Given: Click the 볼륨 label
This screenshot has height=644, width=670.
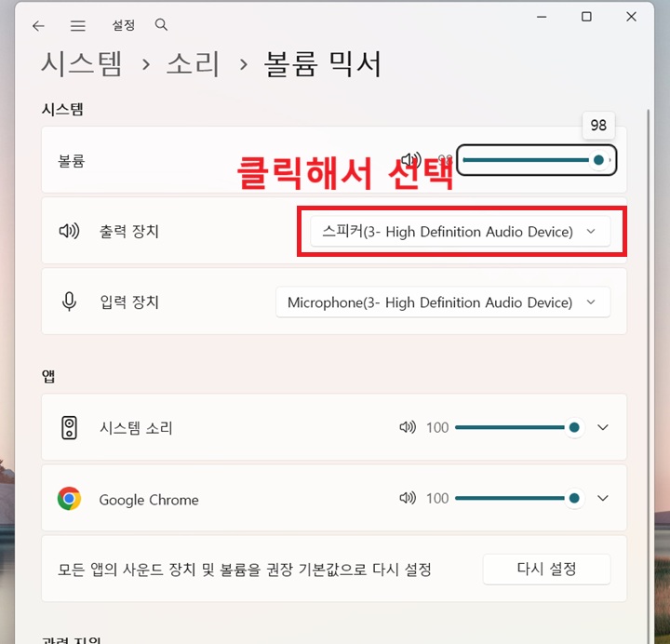Looking at the screenshot, I should click(x=72, y=161).
